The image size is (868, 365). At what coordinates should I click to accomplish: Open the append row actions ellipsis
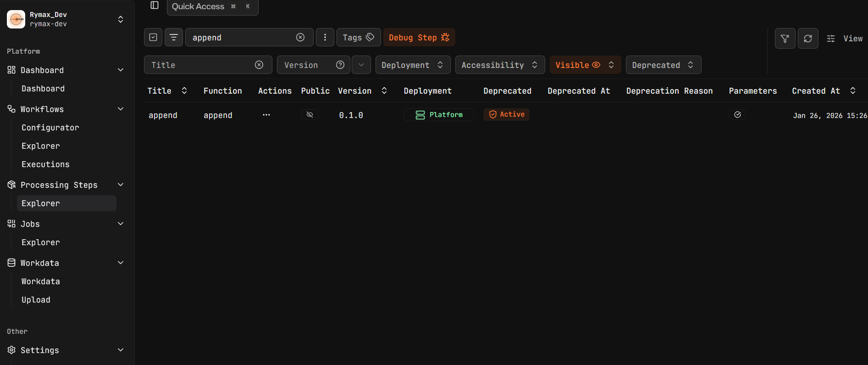(266, 115)
